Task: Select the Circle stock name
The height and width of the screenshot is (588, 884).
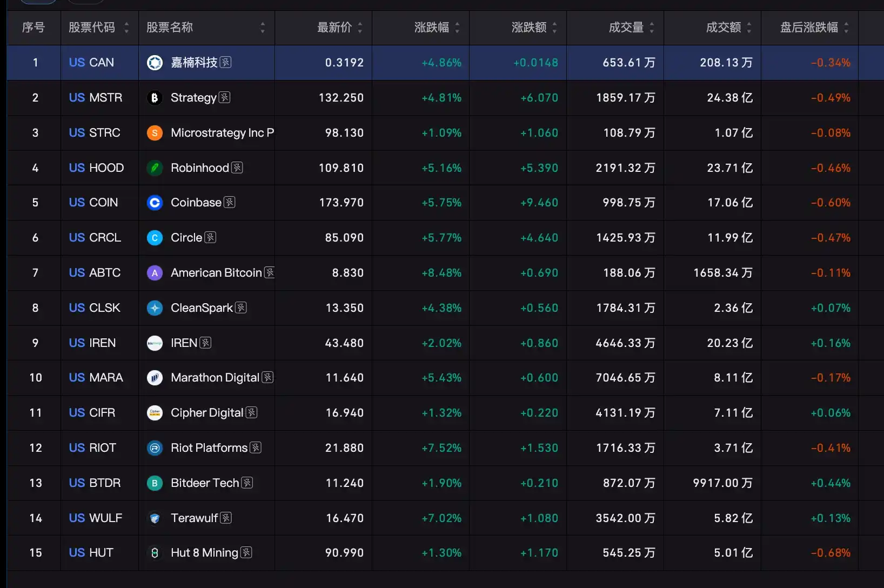Action: coord(186,238)
